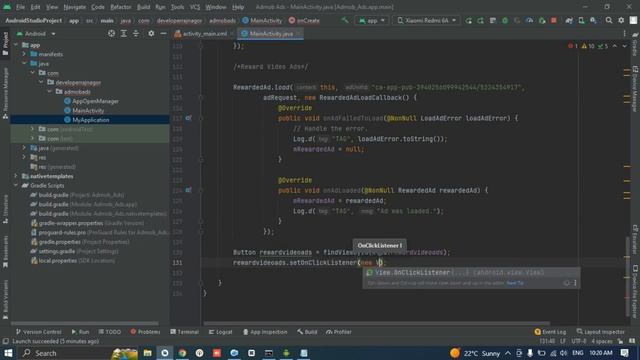The width and height of the screenshot is (640, 360).
Task: Open the Terminal tool window
Action: (184, 332)
